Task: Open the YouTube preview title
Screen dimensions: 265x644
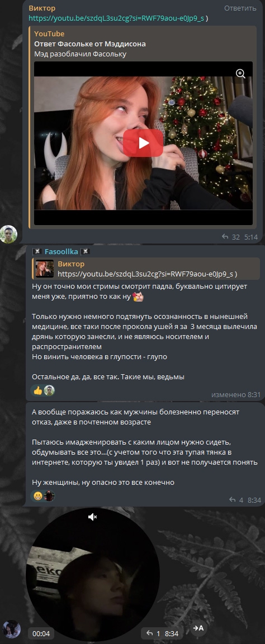Action: [90, 44]
